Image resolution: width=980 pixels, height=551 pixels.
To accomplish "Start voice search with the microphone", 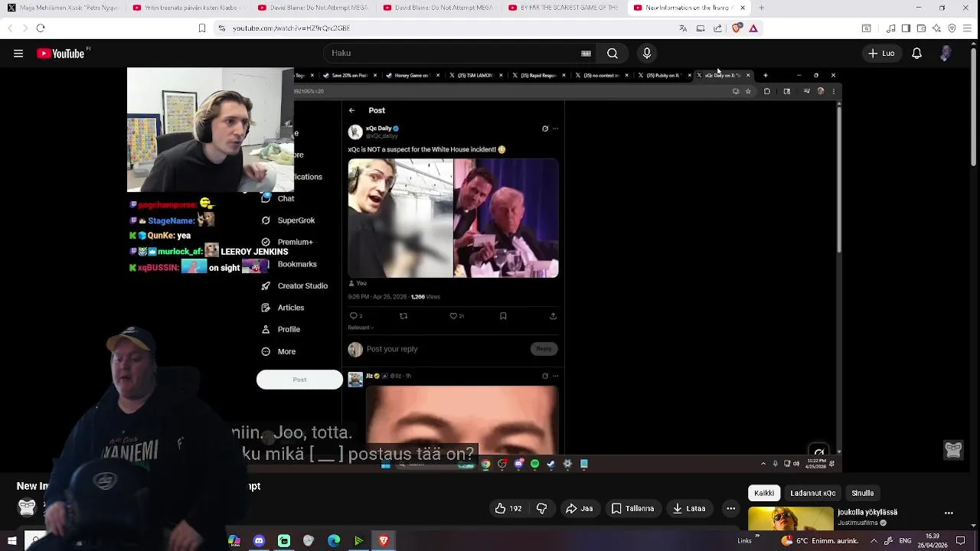I will [647, 54].
